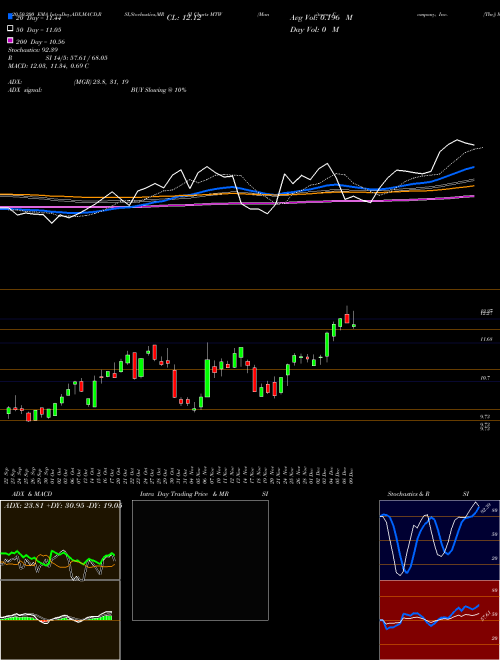
Task: Click the 'Intra Day Trading Price & MRSI' title
Action: (x=204, y=494)
